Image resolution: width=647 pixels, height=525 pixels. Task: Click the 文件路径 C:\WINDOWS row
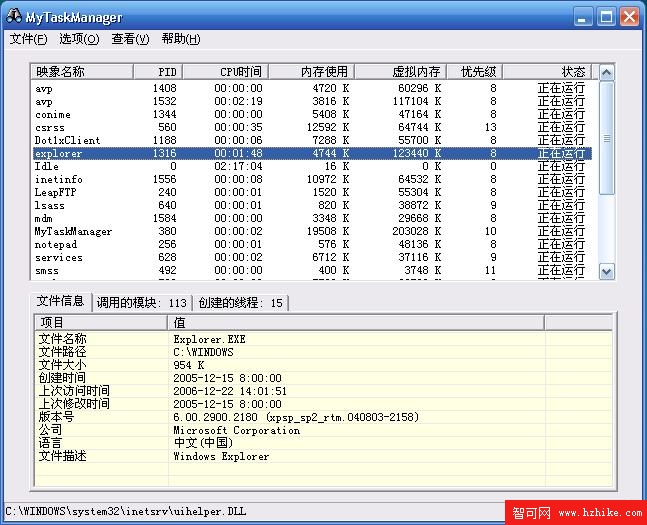[x=324, y=352]
